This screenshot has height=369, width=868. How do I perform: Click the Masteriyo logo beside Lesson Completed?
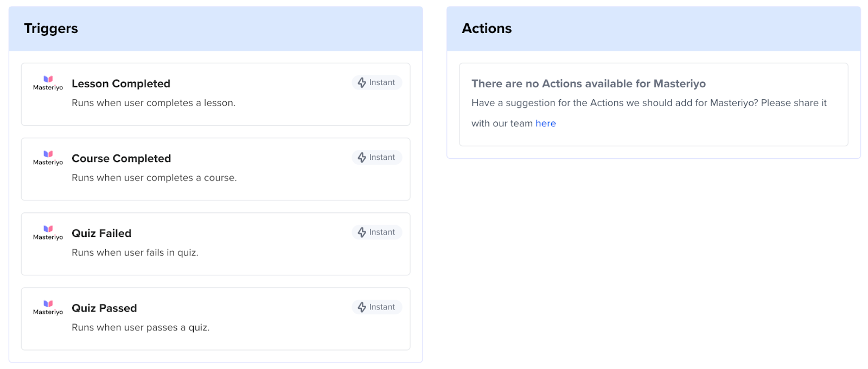(x=48, y=83)
